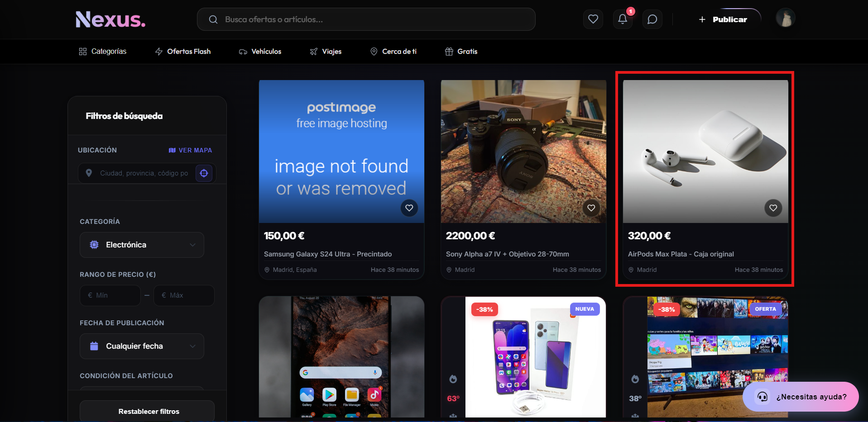The image size is (868, 422).
Task: Select the Viajes nav item
Action: (x=326, y=52)
